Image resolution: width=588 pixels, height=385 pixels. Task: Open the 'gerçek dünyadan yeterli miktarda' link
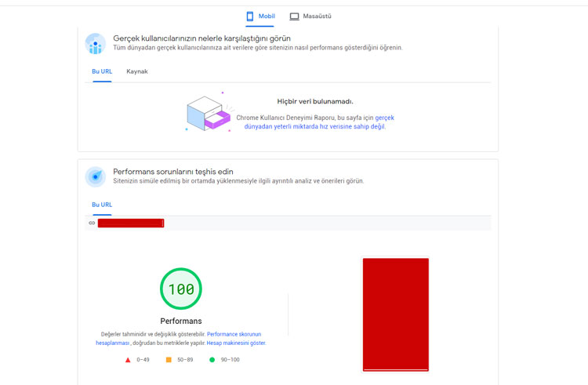(x=319, y=122)
